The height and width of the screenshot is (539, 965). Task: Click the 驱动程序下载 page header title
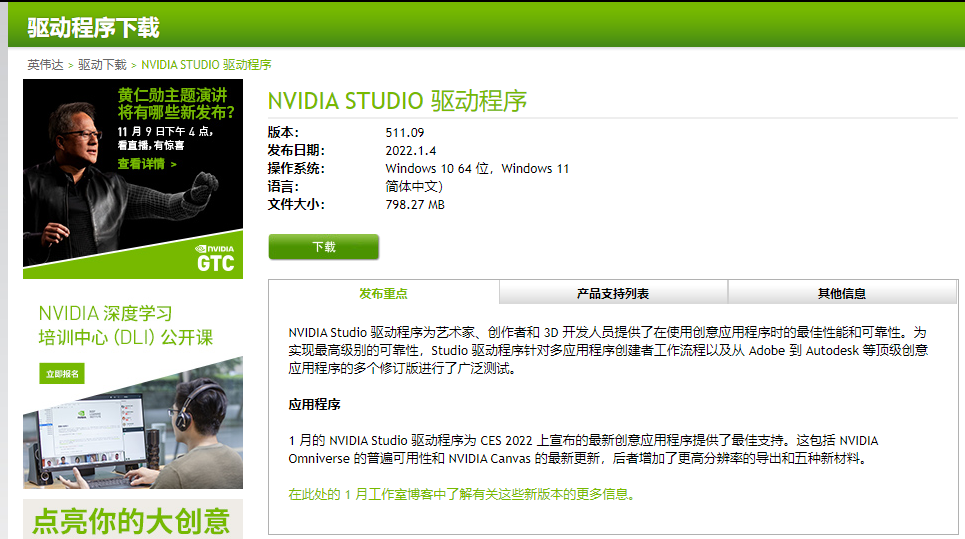coord(93,28)
